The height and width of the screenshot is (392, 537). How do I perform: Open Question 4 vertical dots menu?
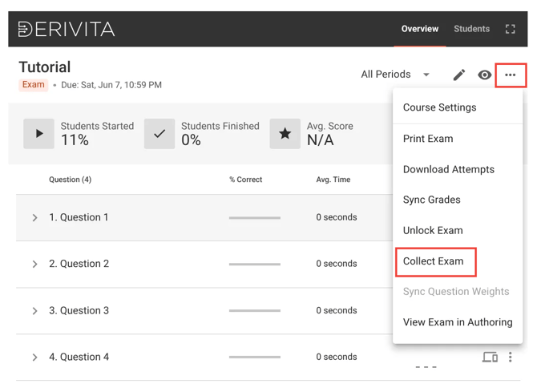pyautogui.click(x=511, y=357)
